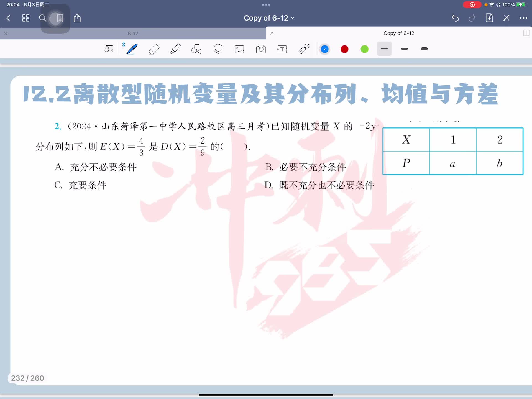Undo the last action

coord(455,18)
